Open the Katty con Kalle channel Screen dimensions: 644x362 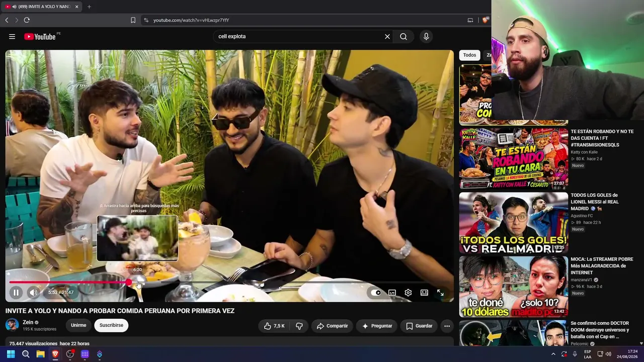pos(584,152)
